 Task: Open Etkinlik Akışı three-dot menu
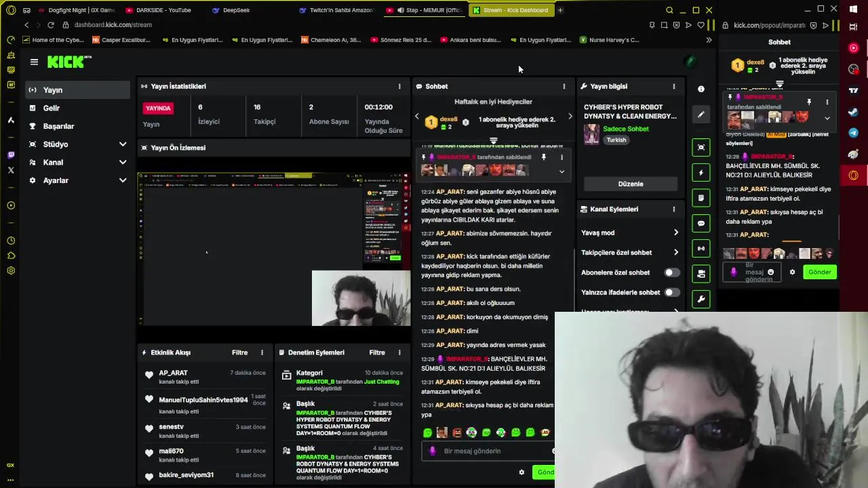(x=262, y=352)
